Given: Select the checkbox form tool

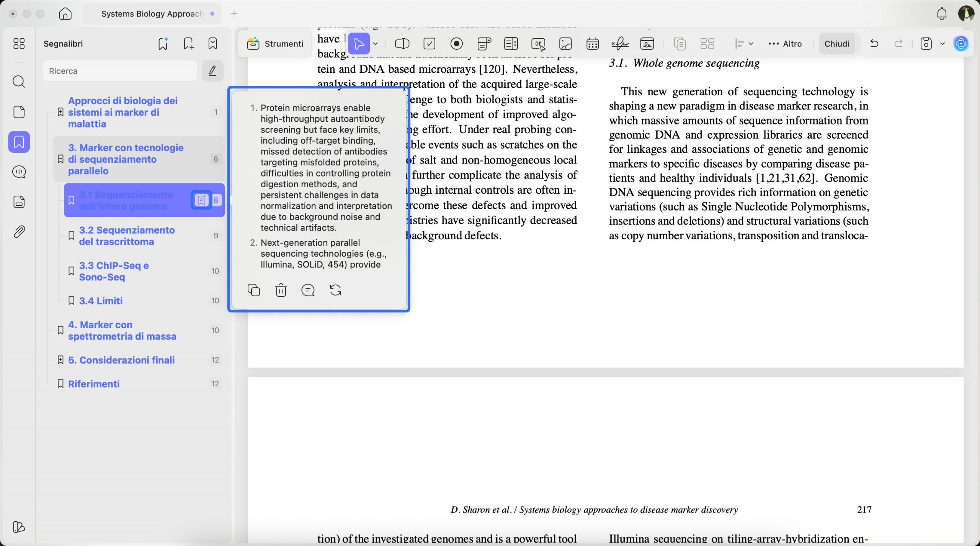Looking at the screenshot, I should (429, 44).
